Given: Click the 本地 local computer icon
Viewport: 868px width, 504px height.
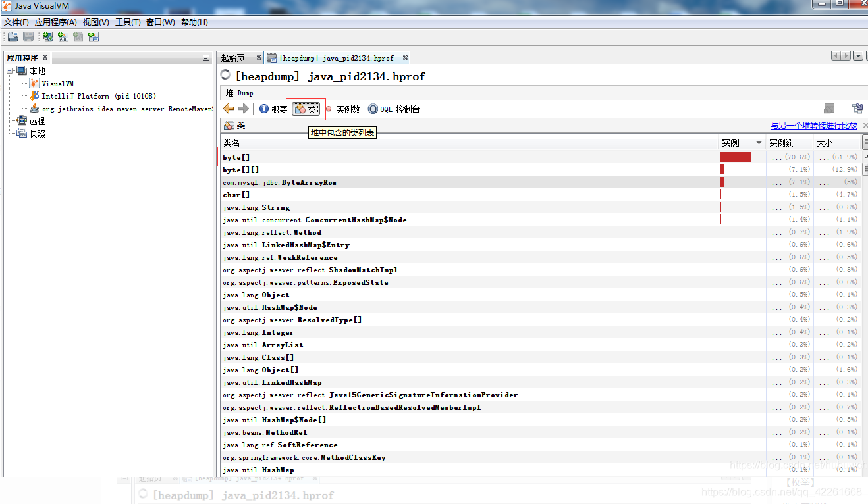Looking at the screenshot, I should (x=21, y=71).
